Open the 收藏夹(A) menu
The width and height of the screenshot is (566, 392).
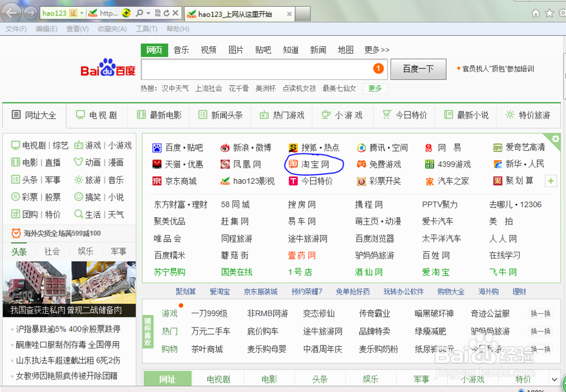(112, 29)
